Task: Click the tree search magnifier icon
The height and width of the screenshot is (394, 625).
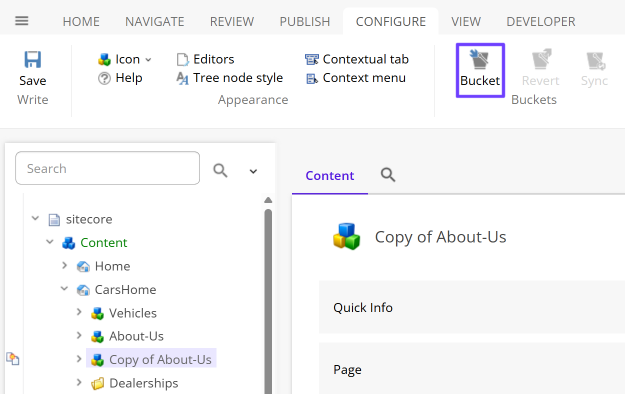Action: point(220,170)
